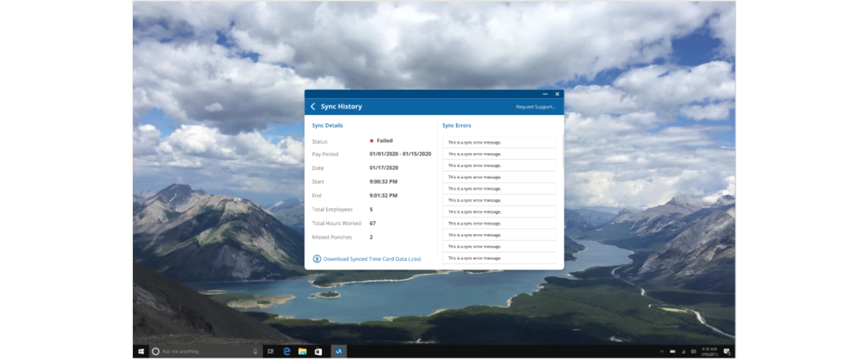This screenshot has width=868, height=359.
Task: Click the download icon beside Time Card Data
Action: (317, 259)
